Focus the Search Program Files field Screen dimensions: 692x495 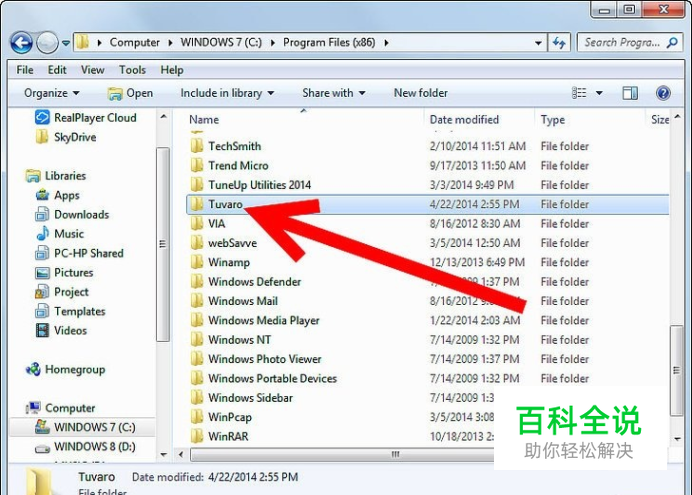pos(630,43)
